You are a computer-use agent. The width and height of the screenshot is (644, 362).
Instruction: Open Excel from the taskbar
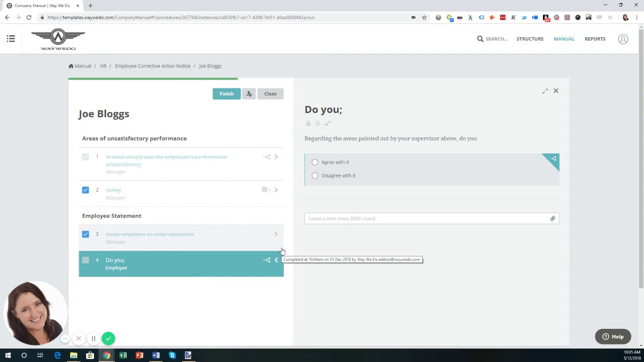pos(123,355)
